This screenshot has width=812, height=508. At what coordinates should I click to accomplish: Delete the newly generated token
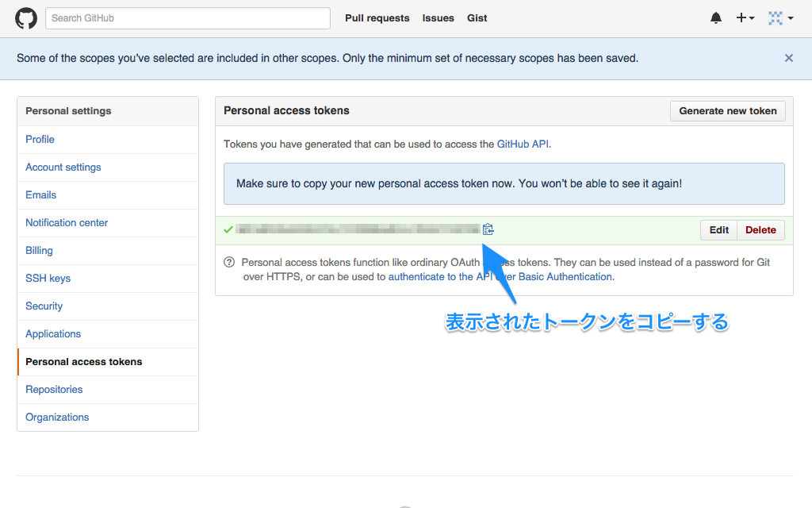click(760, 230)
